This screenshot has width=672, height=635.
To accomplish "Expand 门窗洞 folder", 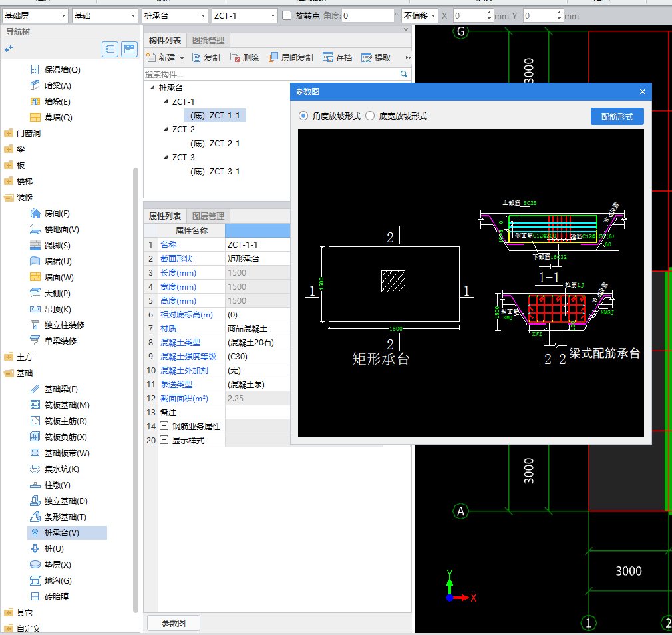I will (x=9, y=133).
